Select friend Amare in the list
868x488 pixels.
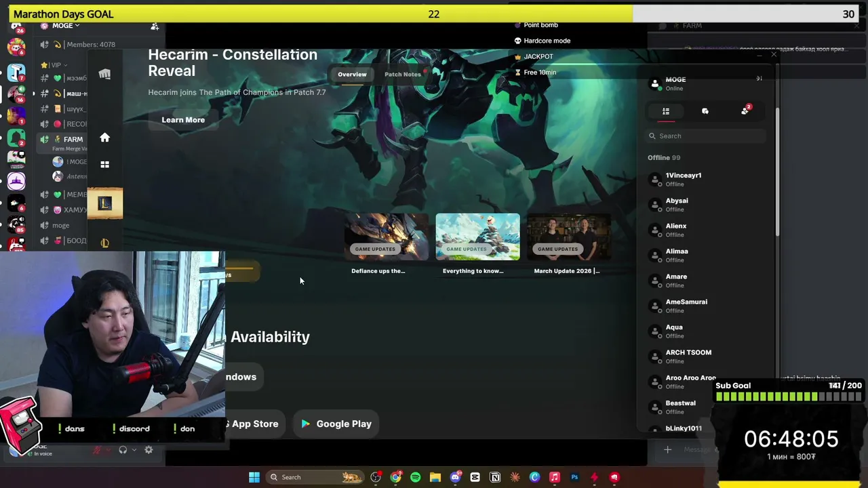(x=705, y=281)
